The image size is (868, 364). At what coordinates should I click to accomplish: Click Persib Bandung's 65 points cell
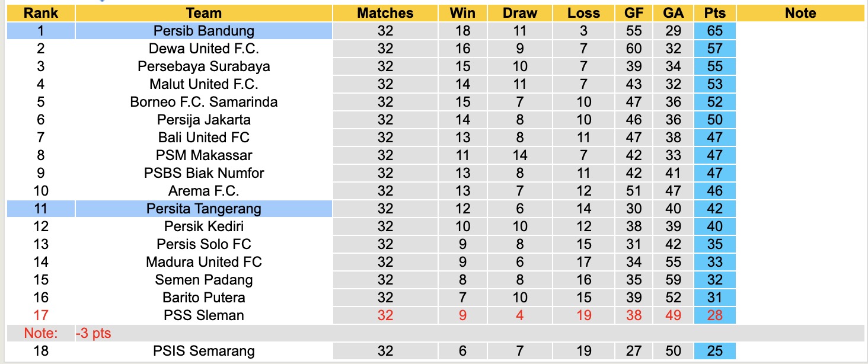715,31
